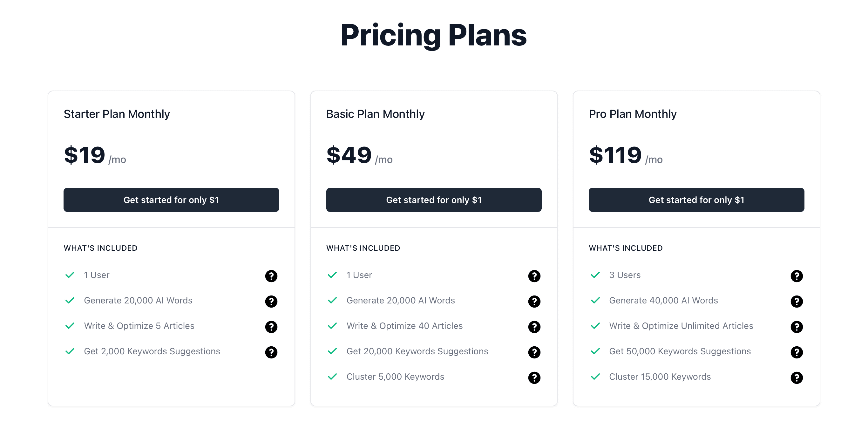Viewport: 868px width, 428px height.
Task: Open help for Basic 20,000 AI Words
Action: tap(534, 301)
